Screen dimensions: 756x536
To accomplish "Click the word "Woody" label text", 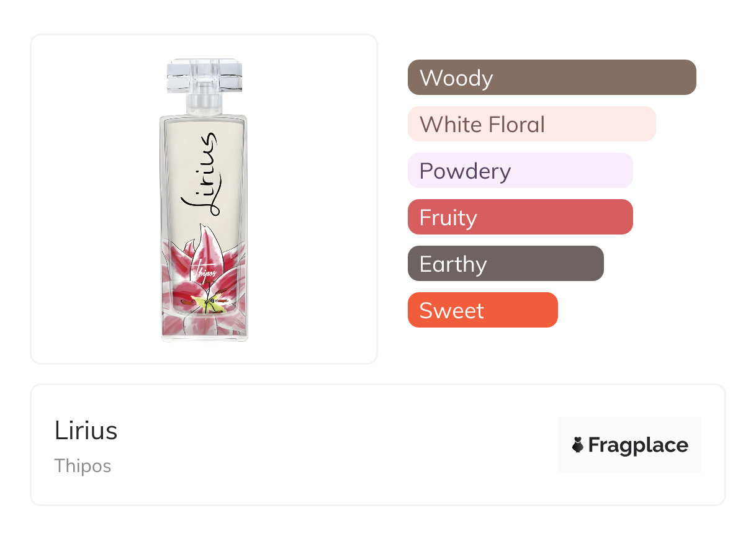I will point(456,78).
